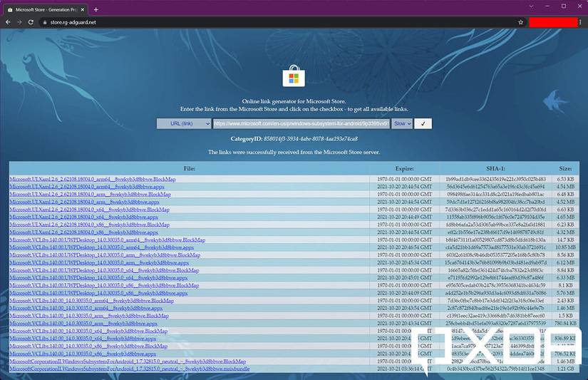
Task: Open VCLibs UWPDesktop x86 appx link
Action: 98,293
